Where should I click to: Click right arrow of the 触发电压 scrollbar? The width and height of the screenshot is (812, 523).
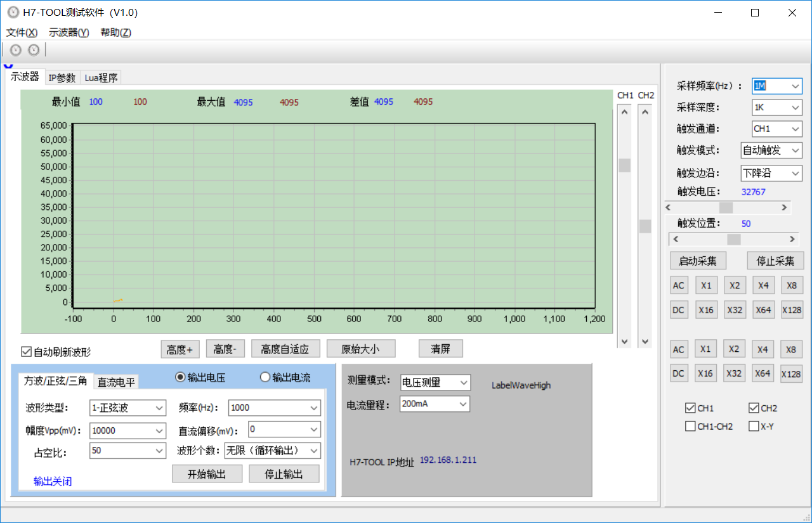pos(784,207)
